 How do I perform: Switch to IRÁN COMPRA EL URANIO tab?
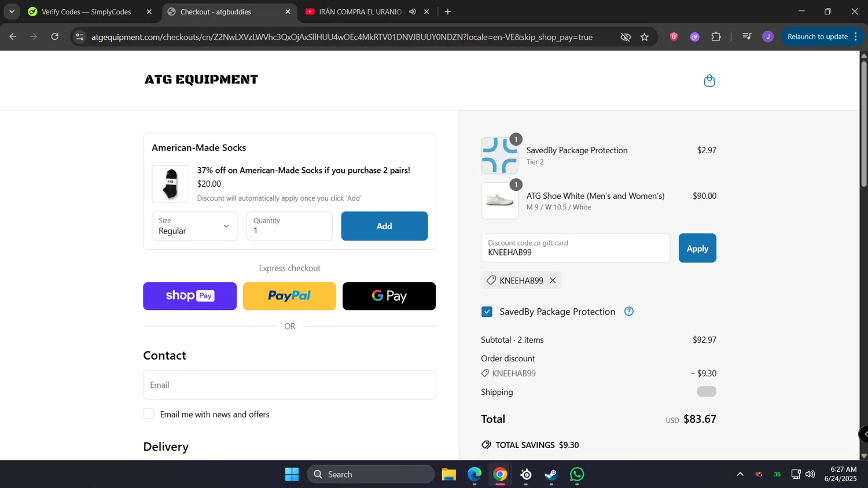[x=360, y=12]
